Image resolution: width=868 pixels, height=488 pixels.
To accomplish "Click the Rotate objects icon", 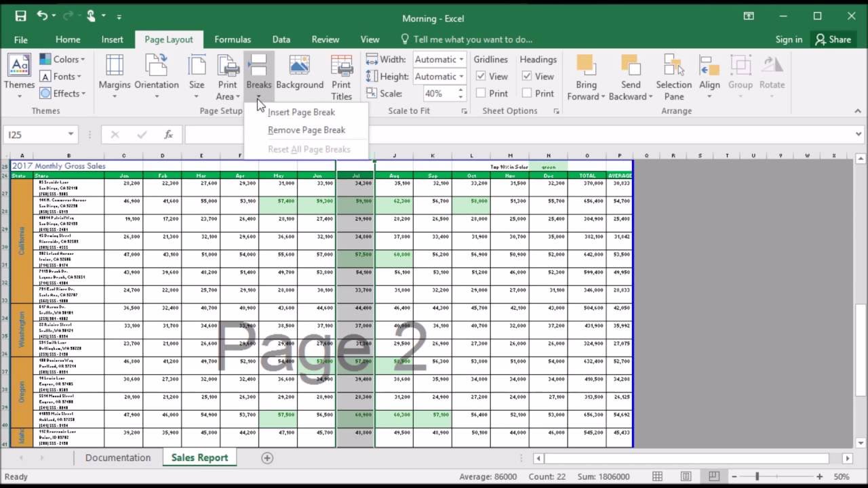I will point(772,66).
